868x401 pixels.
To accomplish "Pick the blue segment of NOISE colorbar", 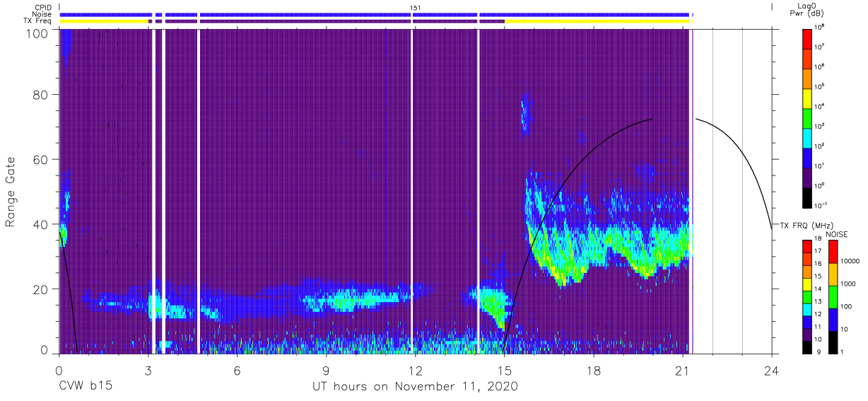I will 832,320.
